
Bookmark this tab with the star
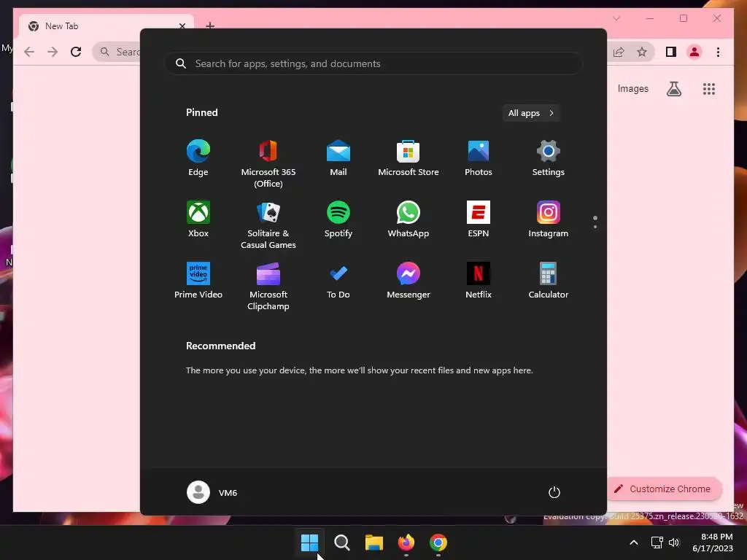tap(642, 52)
